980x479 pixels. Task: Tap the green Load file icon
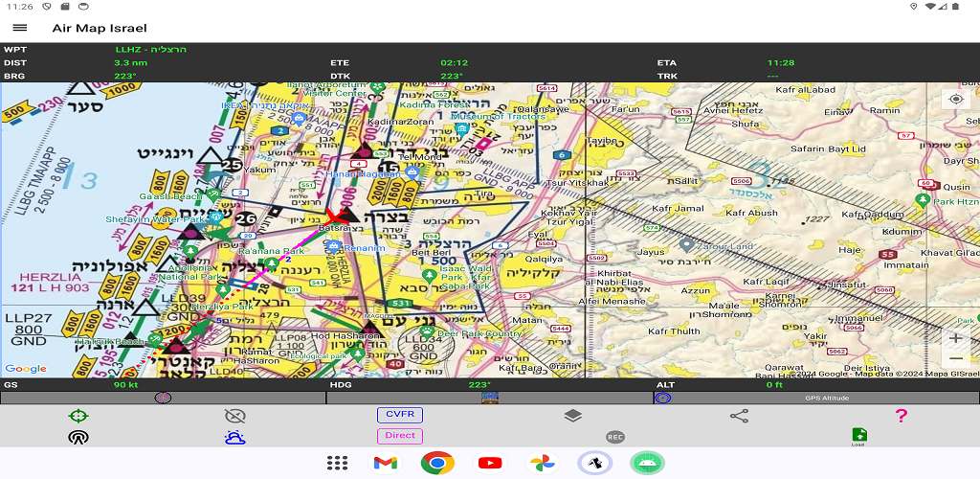coord(859,437)
